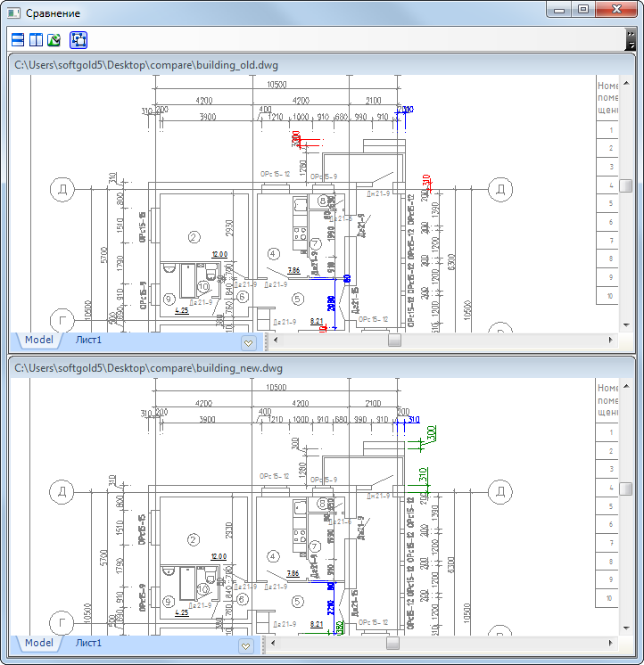Viewport: 644px width, 665px height.
Task: Open the toolbar options overflow arrow
Action: tap(632, 40)
